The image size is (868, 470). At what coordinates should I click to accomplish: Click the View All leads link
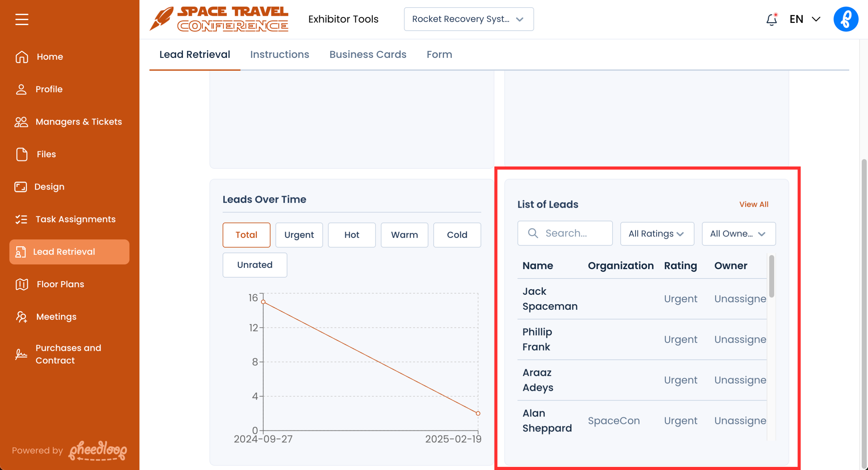click(x=754, y=204)
